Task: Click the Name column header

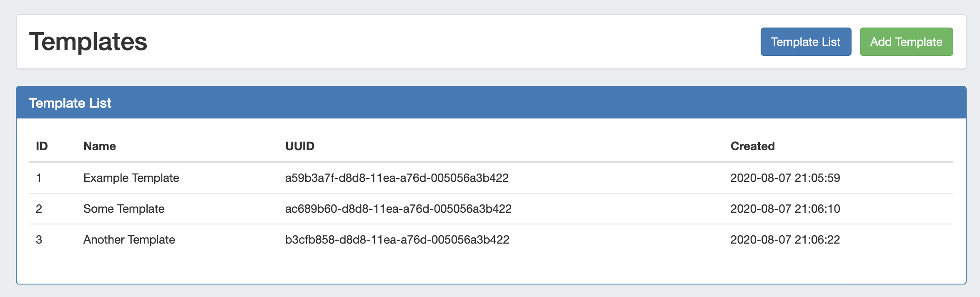Action: tap(100, 146)
